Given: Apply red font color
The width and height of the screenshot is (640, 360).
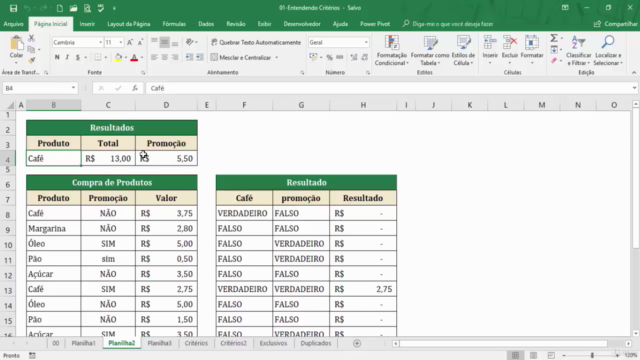Looking at the screenshot, I should pyautogui.click(x=134, y=58).
